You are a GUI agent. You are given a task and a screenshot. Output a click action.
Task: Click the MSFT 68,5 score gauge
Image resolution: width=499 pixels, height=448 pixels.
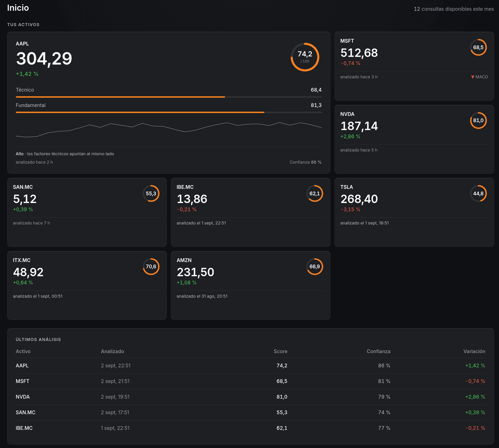(478, 47)
